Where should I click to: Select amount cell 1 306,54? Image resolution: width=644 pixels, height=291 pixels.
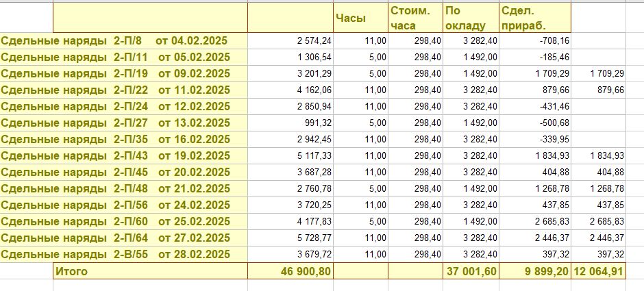click(290, 58)
